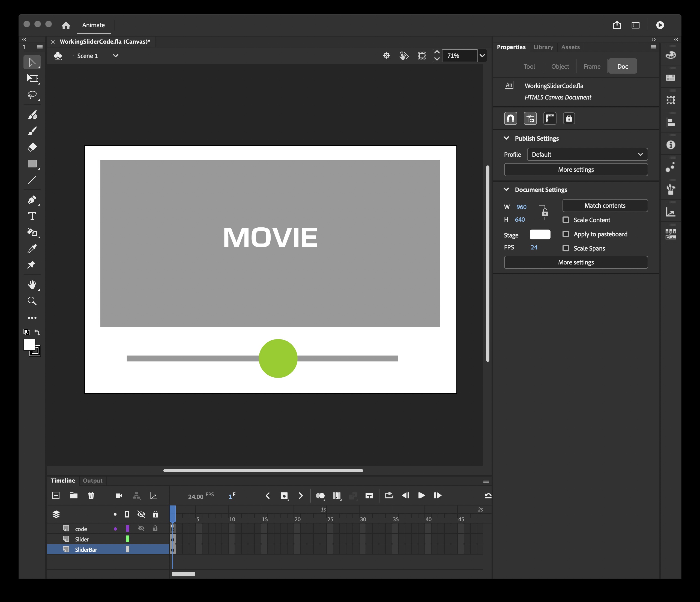Select the Eyedropper tool
The width and height of the screenshot is (700, 602).
click(32, 248)
